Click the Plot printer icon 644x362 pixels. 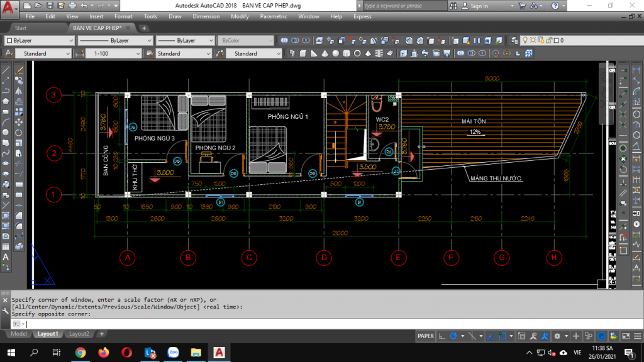coord(73,6)
